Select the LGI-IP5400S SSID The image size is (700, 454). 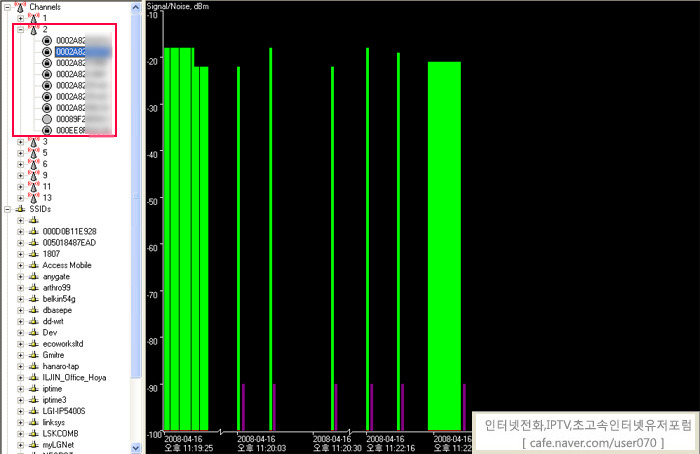pyautogui.click(x=64, y=411)
